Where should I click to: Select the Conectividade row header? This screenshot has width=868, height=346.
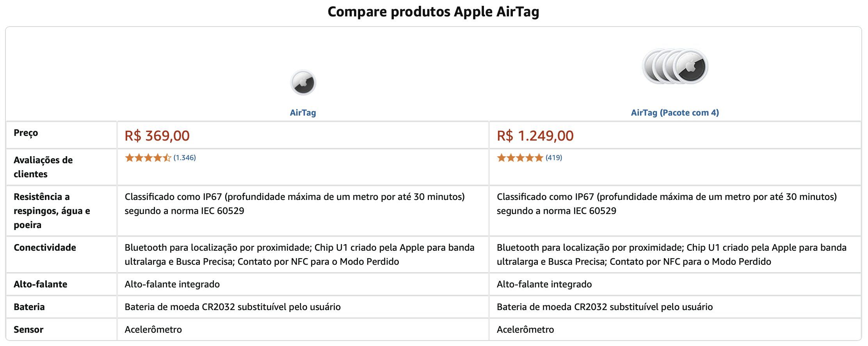45,247
